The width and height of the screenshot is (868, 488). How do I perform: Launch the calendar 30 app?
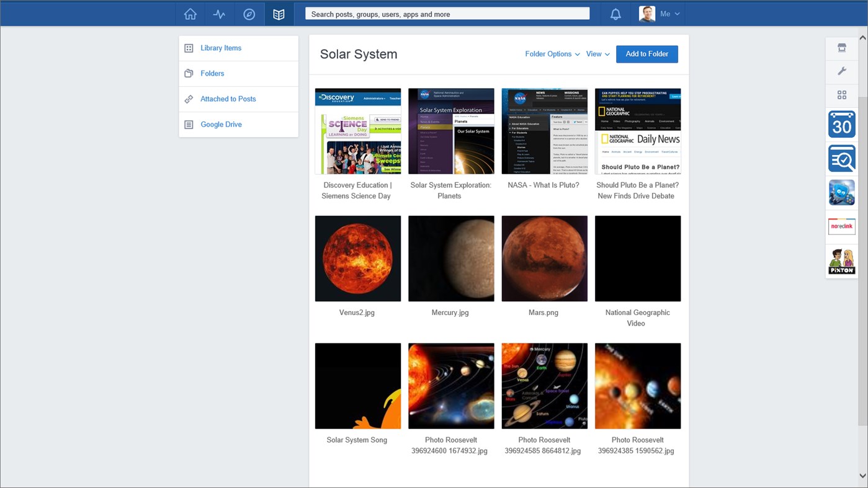(x=841, y=124)
